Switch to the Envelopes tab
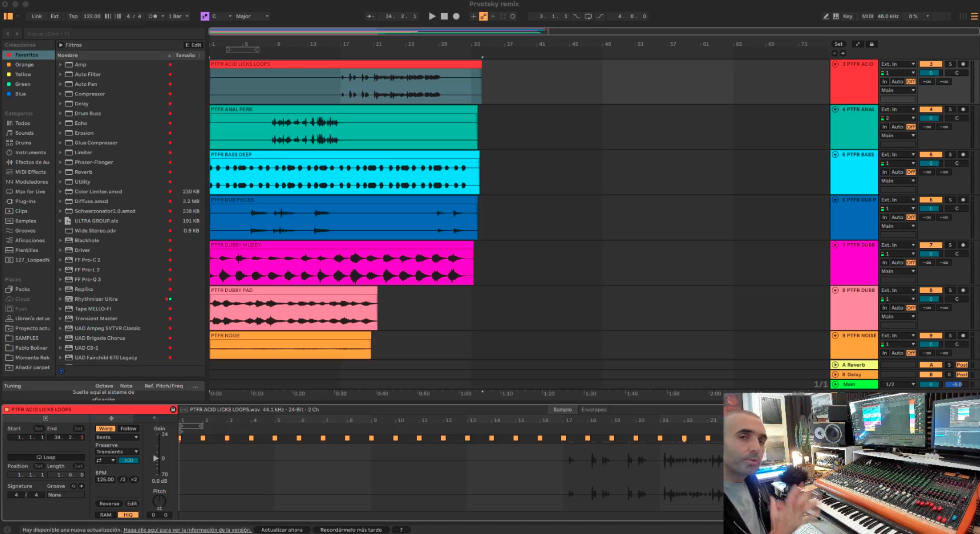 [594, 410]
